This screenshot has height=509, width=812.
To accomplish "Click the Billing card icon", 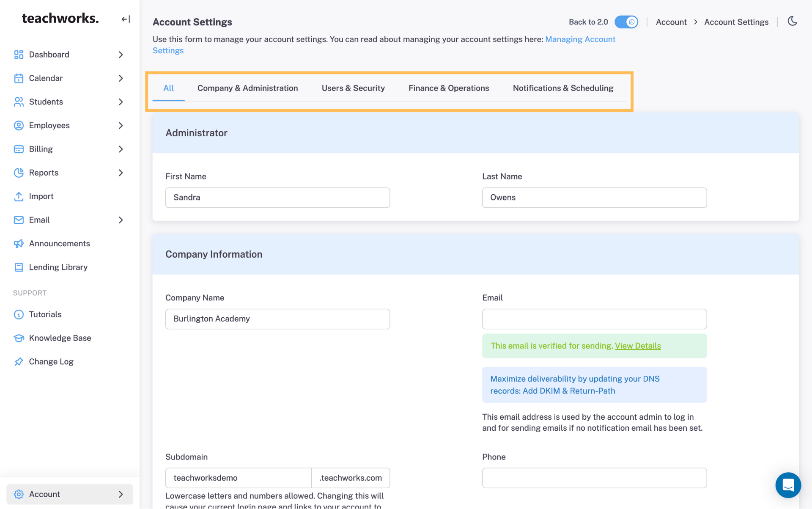I will click(19, 149).
